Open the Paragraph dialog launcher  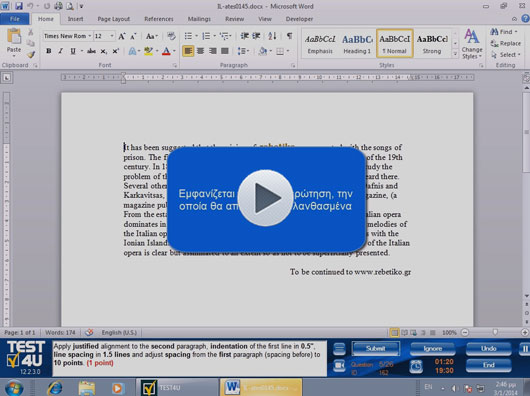tap(293, 66)
